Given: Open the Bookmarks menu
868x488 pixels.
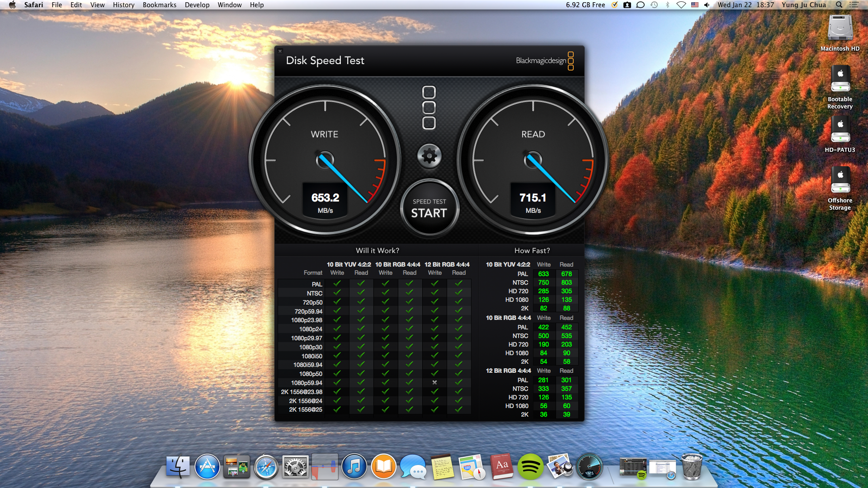Looking at the screenshot, I should (160, 5).
